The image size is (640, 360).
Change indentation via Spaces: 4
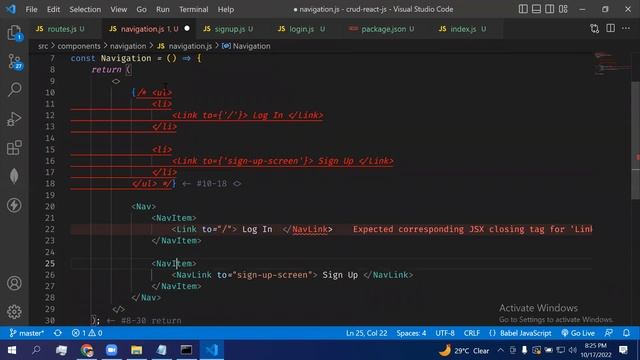[x=411, y=333]
